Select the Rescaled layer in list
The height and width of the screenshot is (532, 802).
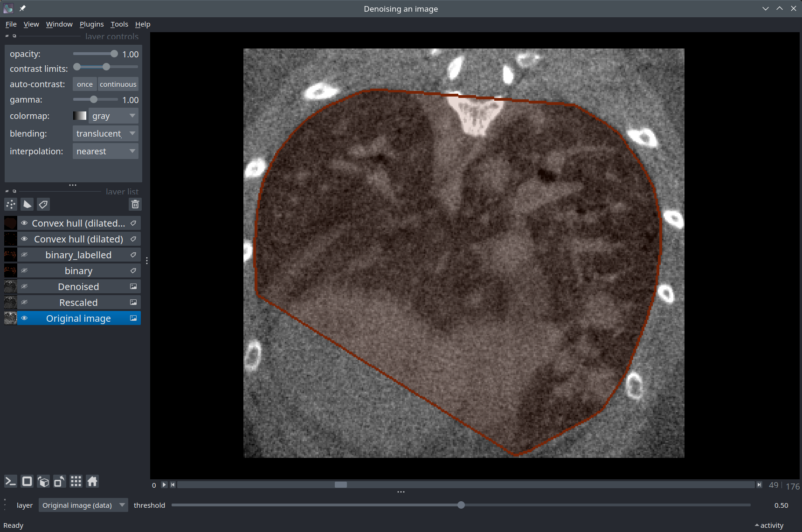(78, 303)
